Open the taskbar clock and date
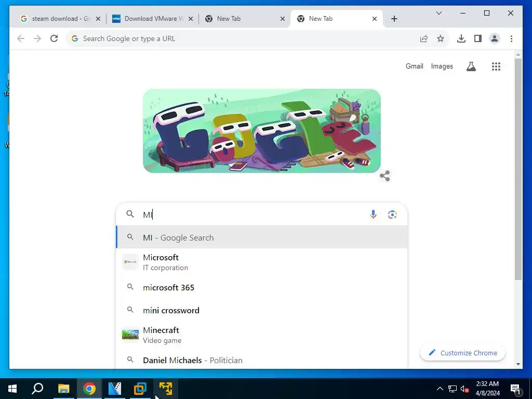532x399 pixels. coord(487,389)
